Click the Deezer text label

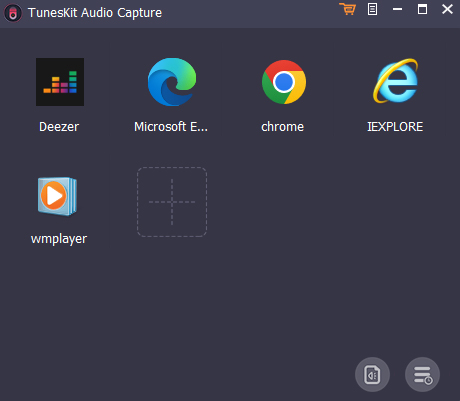pos(59,127)
